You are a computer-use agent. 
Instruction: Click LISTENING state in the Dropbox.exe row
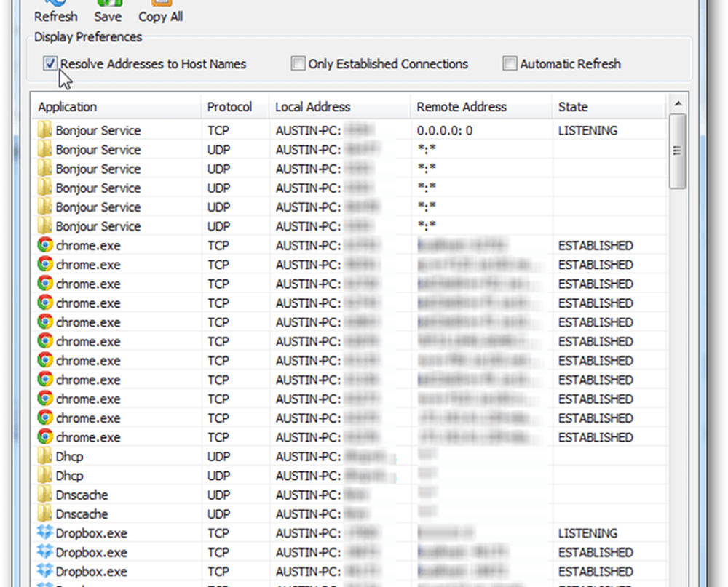coord(587,534)
